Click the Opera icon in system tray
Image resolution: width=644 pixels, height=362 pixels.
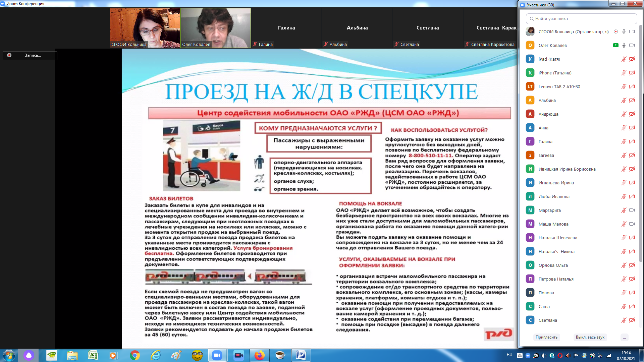tap(560, 356)
